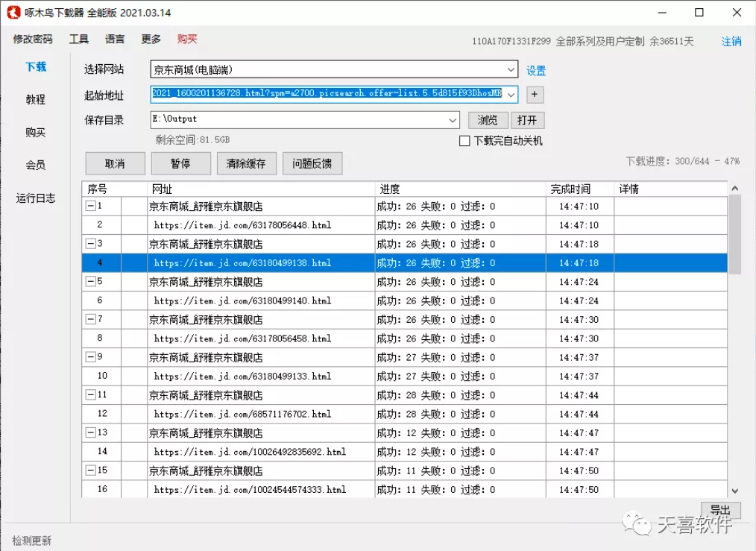Collapse the tree node for row 7
This screenshot has height=551, width=756.
90,318
